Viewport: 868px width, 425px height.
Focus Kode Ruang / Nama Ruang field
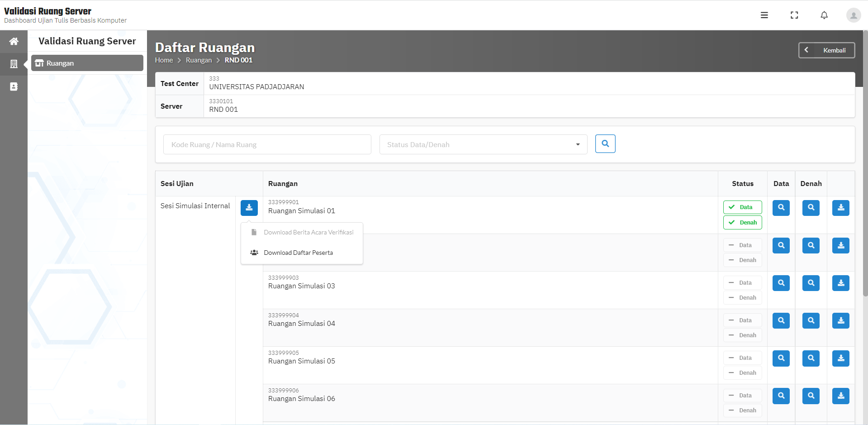tap(267, 144)
